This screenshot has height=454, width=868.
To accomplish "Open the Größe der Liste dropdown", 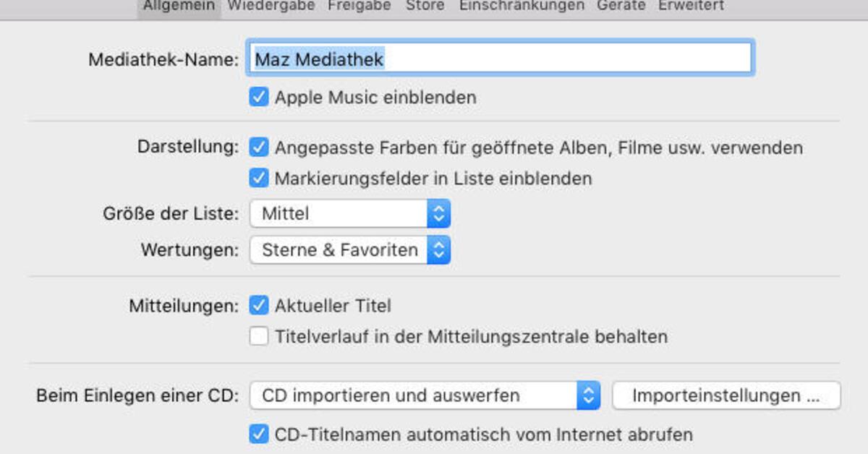I will (x=349, y=213).
